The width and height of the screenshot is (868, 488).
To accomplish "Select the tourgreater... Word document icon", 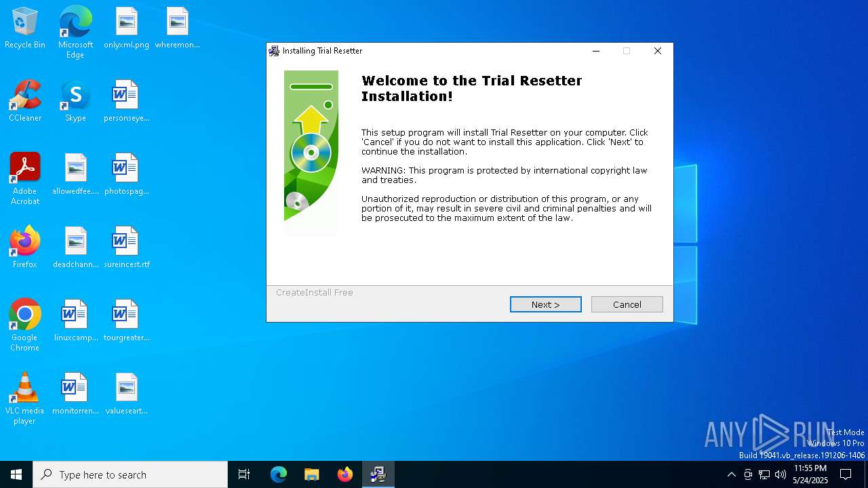I will pos(126,321).
